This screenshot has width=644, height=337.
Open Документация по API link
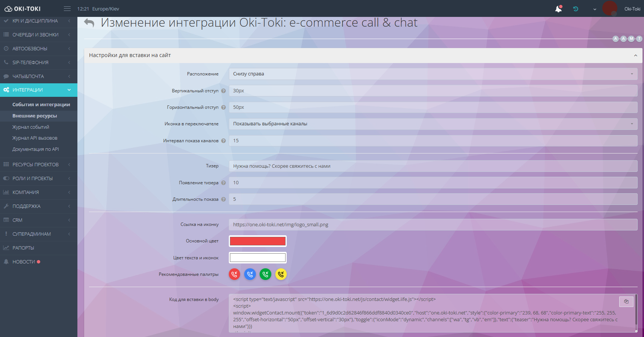point(35,149)
